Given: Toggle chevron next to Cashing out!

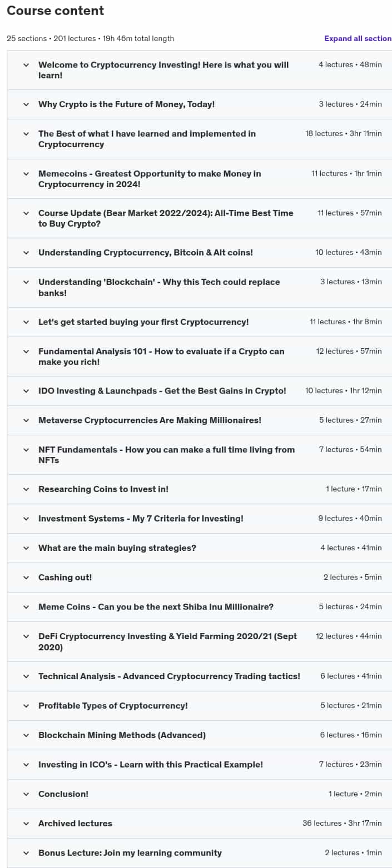Looking at the screenshot, I should coord(26,578).
